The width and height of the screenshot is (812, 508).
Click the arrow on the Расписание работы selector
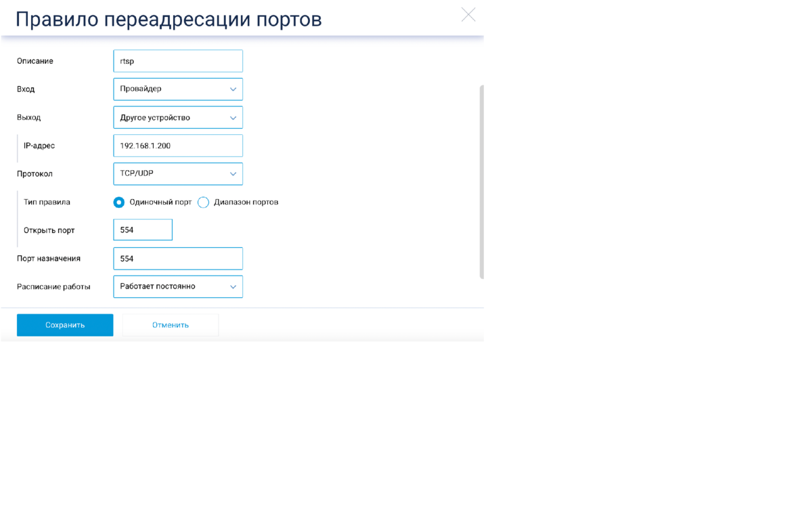click(x=233, y=287)
